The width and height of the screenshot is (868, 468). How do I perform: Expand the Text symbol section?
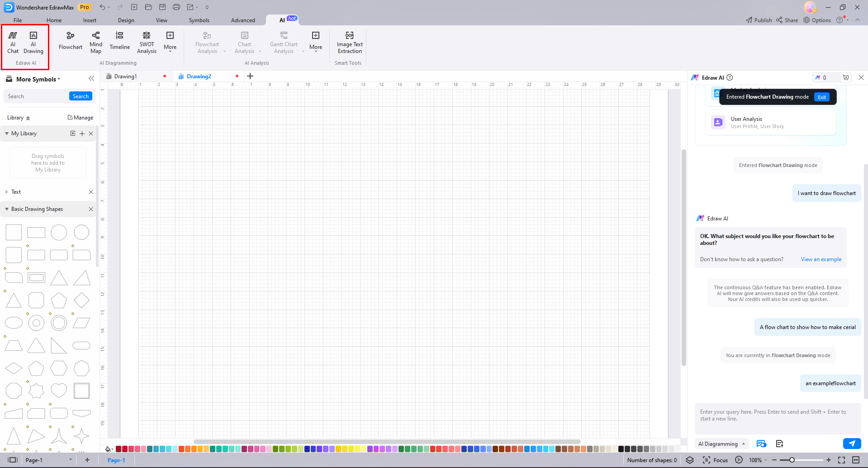(x=7, y=192)
